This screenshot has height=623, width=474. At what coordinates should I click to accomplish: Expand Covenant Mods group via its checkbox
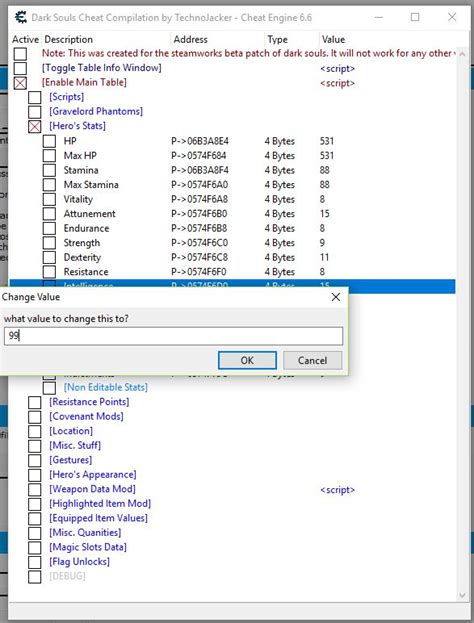(x=35, y=417)
